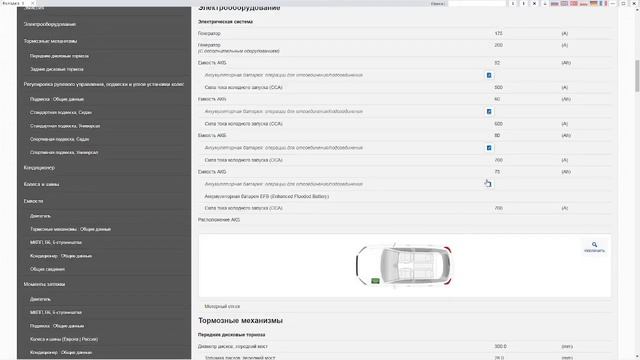Viewport: 640px width, 360px height.
Task: Select Передние дисковые тормоза sidebar item
Action: tap(59, 56)
